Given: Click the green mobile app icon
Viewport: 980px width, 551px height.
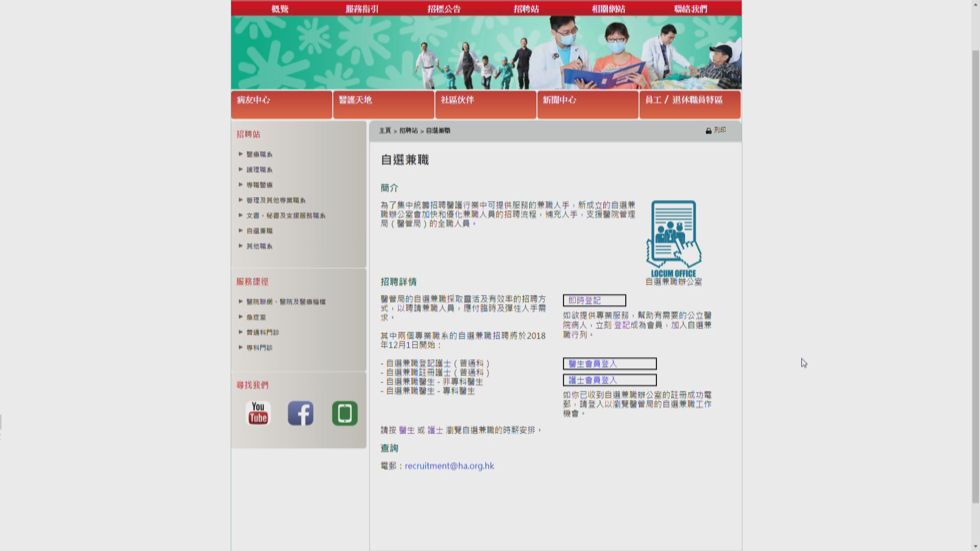Looking at the screenshot, I should [345, 413].
